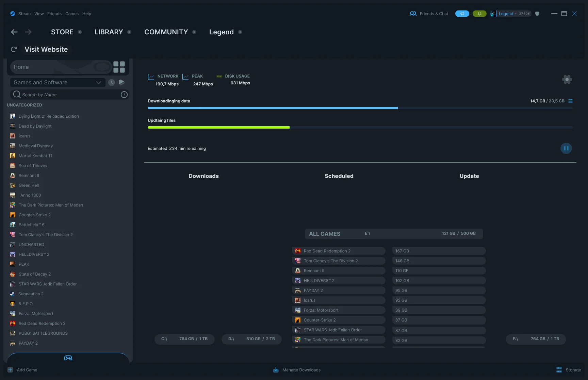Screen dimensions: 588x380
Task: Sort by recent activity clock icon
Action: 112,82
